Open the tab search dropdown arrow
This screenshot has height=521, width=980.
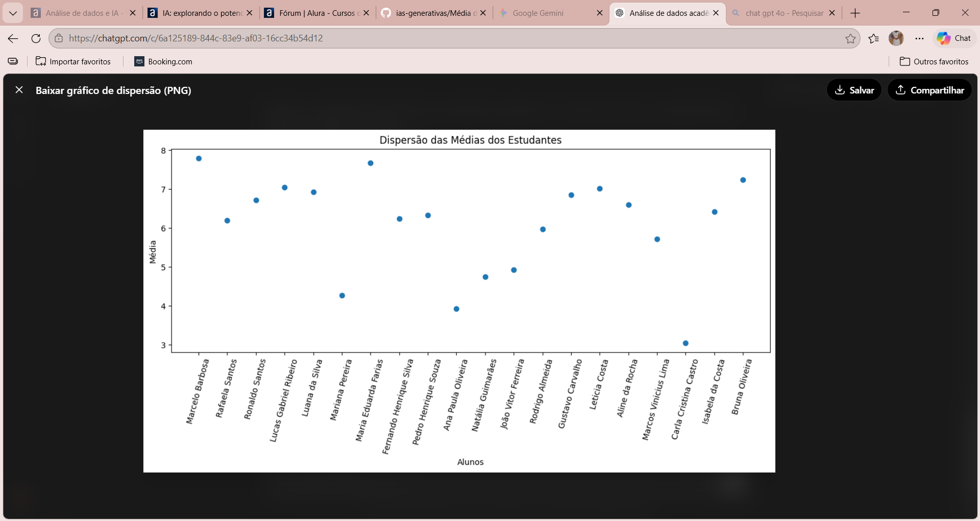click(x=13, y=13)
